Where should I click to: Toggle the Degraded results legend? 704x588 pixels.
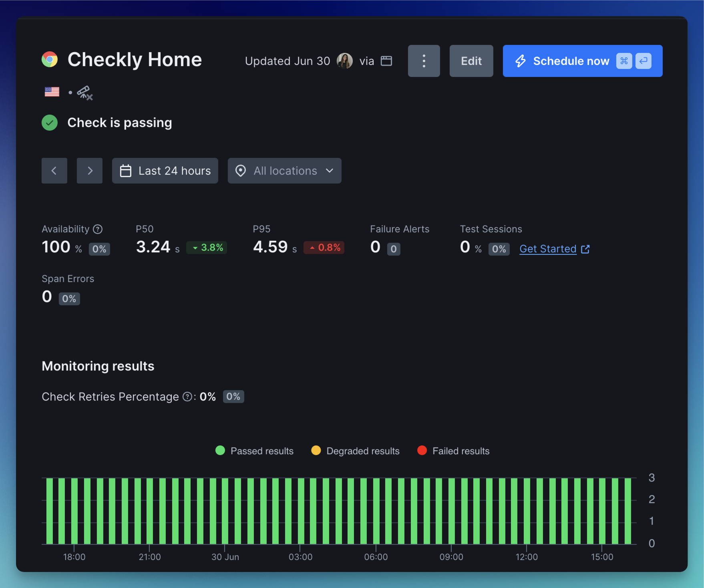(x=355, y=451)
